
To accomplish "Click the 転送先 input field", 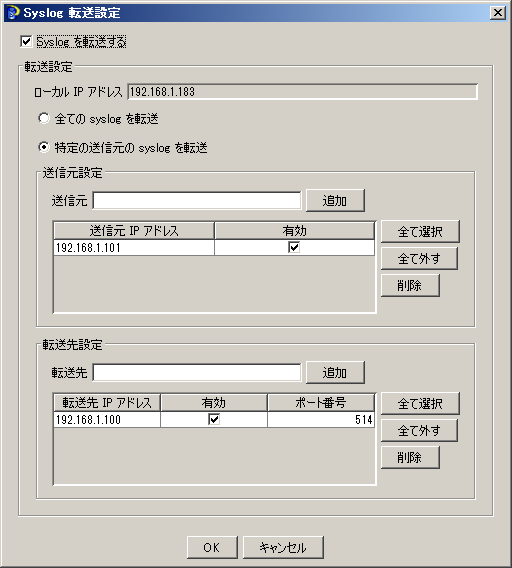I will (197, 372).
